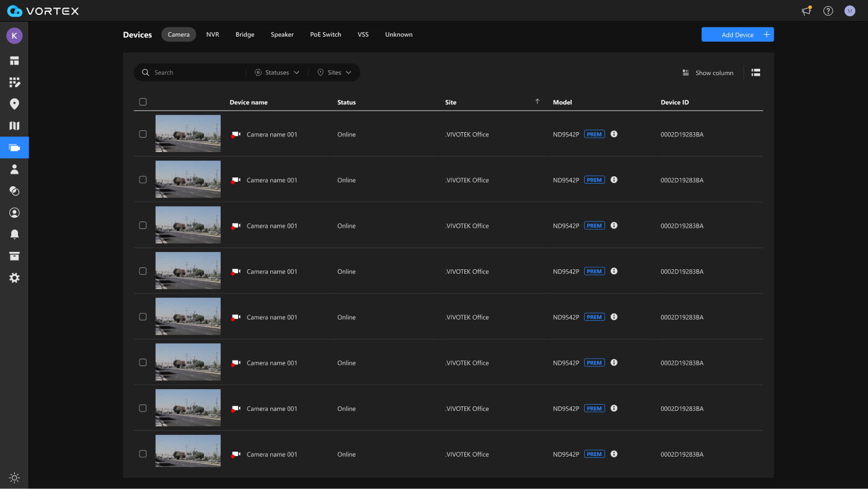Screen dimensions: 868x489
Task: Click the Site column sort arrow
Action: click(x=538, y=102)
